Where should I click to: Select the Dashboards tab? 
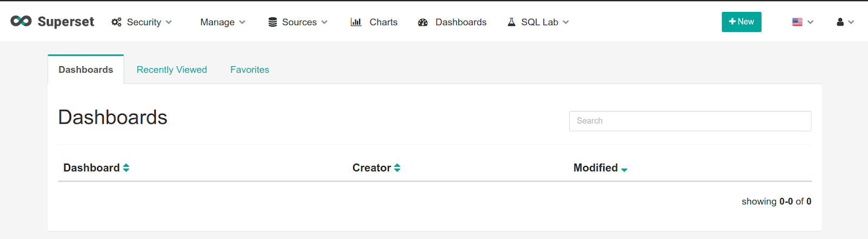tap(86, 69)
